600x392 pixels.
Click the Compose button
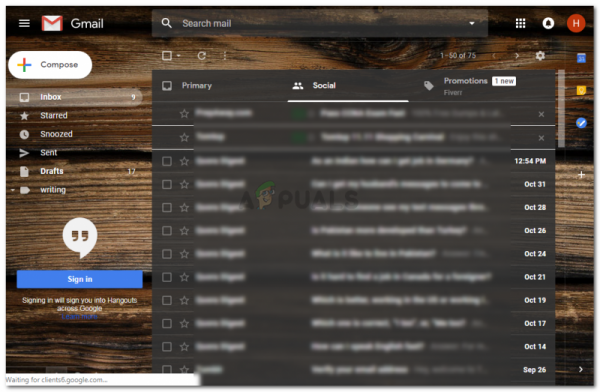50,65
